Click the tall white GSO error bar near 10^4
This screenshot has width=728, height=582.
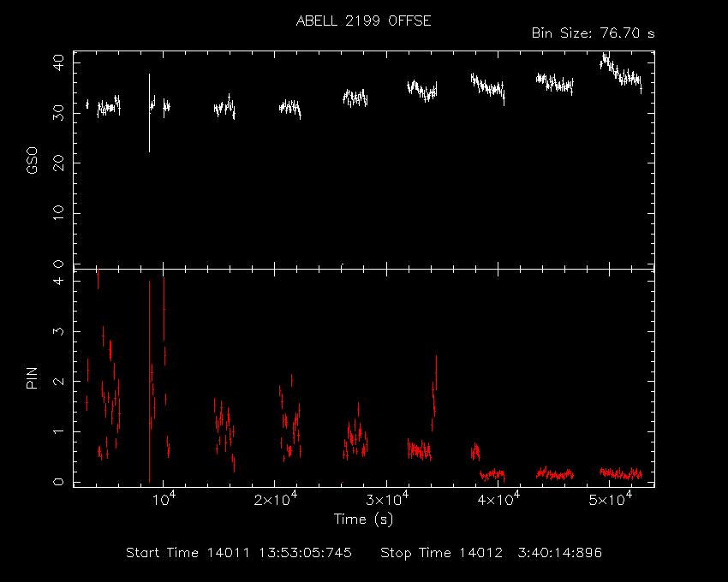click(150, 113)
